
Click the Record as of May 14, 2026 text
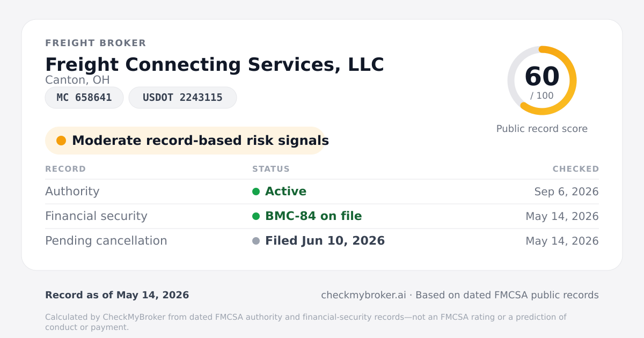tap(117, 295)
